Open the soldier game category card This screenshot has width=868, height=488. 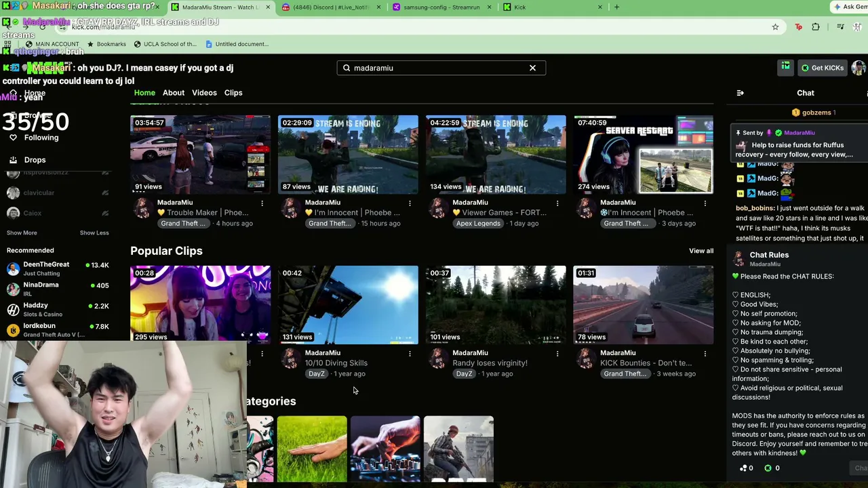coord(458,449)
